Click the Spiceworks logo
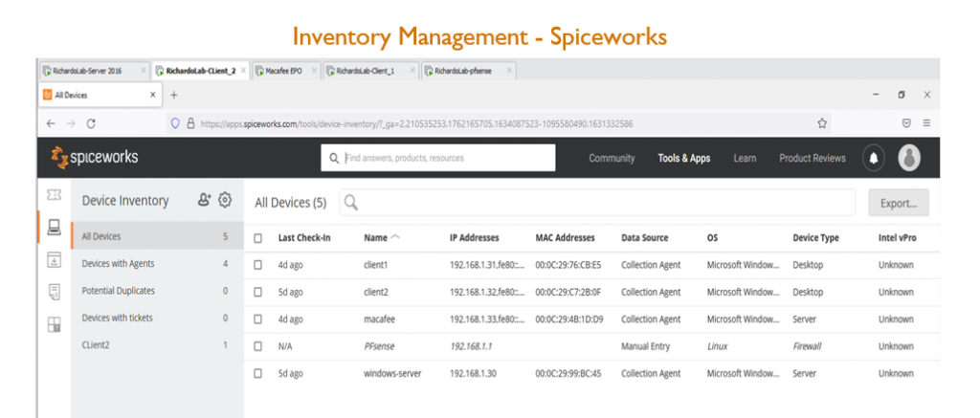980x418 pixels. [x=95, y=158]
